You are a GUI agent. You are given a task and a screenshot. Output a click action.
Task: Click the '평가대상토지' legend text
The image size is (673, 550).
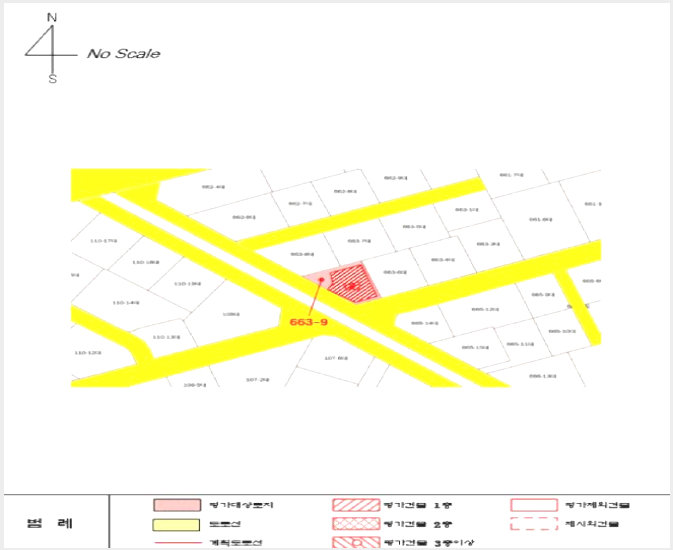click(x=241, y=505)
